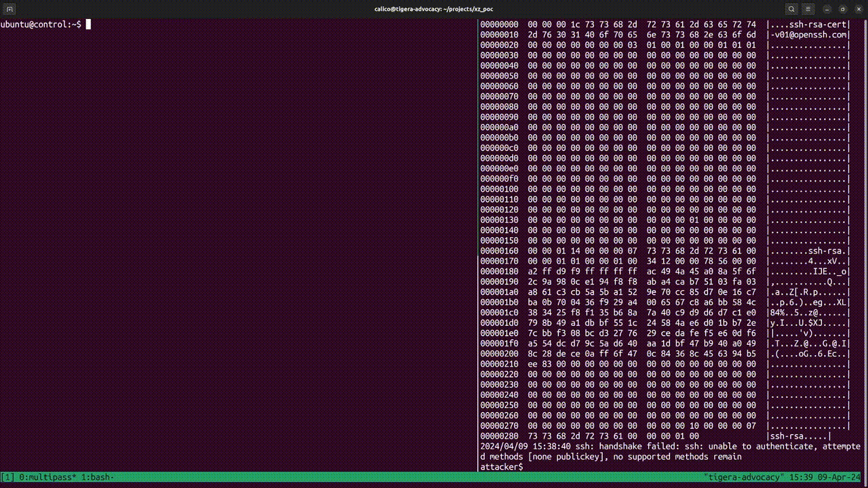Viewport: 868px width, 488px height.
Task: Click the hexdump offset 000001f0
Action: [x=499, y=343]
